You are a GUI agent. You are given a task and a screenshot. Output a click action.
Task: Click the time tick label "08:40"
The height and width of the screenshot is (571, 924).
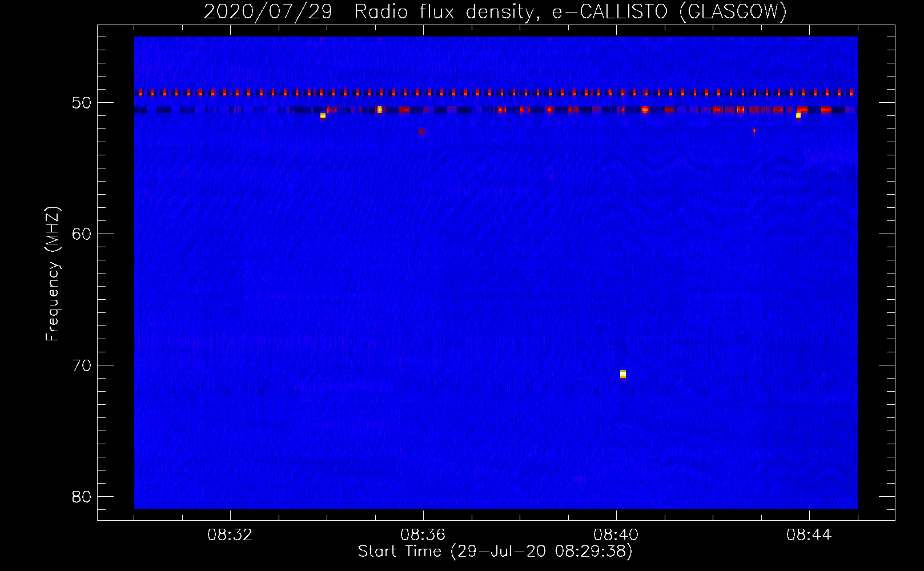tap(616, 535)
